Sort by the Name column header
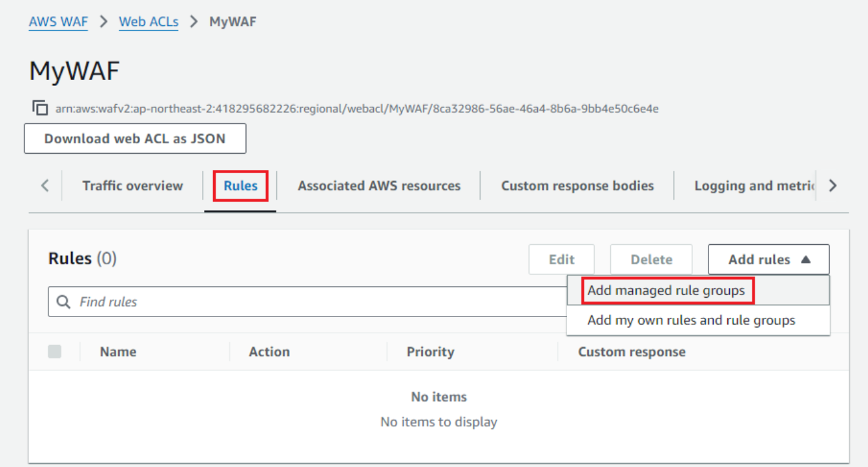 point(118,352)
